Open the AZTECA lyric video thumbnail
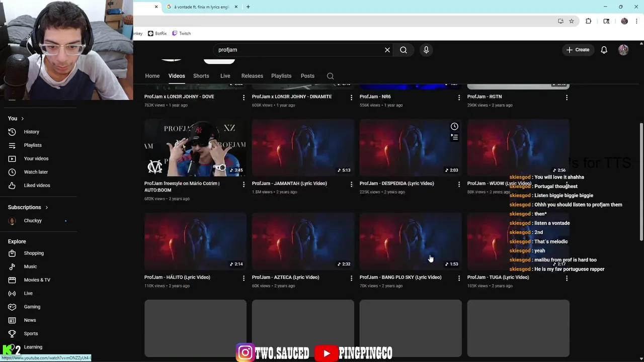 coord(303,241)
